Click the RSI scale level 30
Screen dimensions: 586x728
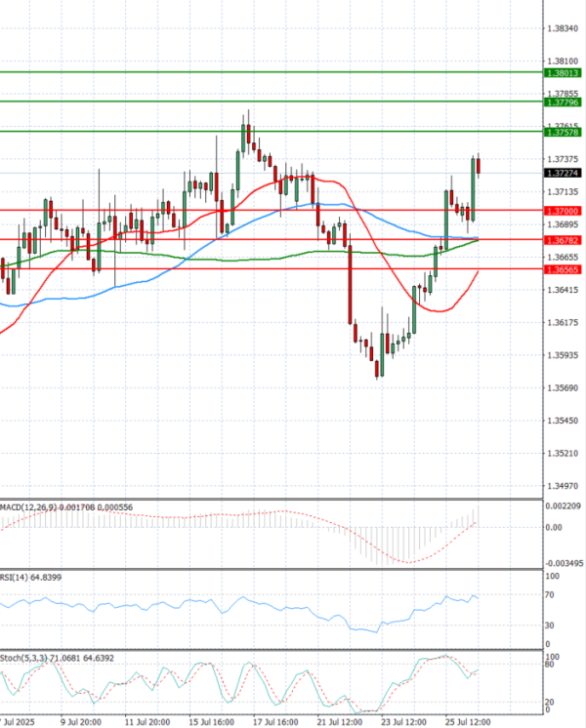(549, 626)
